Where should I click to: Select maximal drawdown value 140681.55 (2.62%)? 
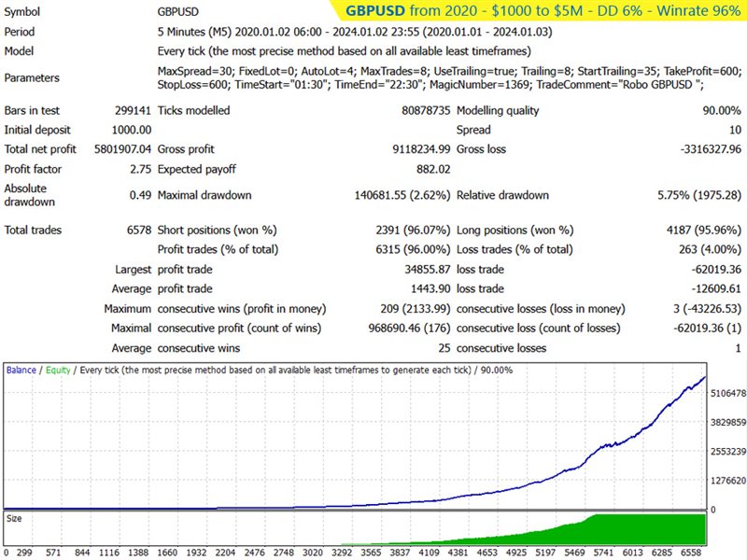click(x=402, y=195)
